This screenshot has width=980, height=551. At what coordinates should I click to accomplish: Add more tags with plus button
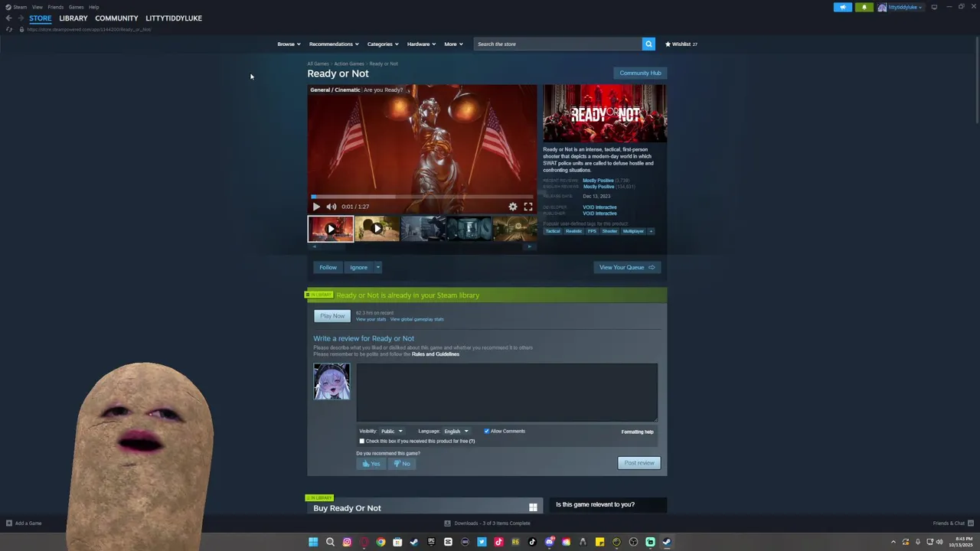click(651, 231)
